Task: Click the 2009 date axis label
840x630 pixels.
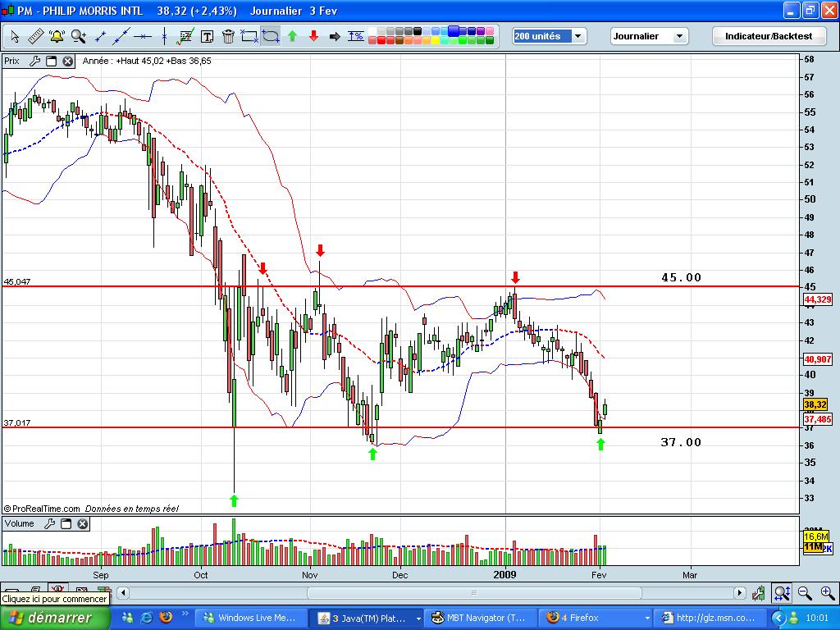Action: (504, 574)
